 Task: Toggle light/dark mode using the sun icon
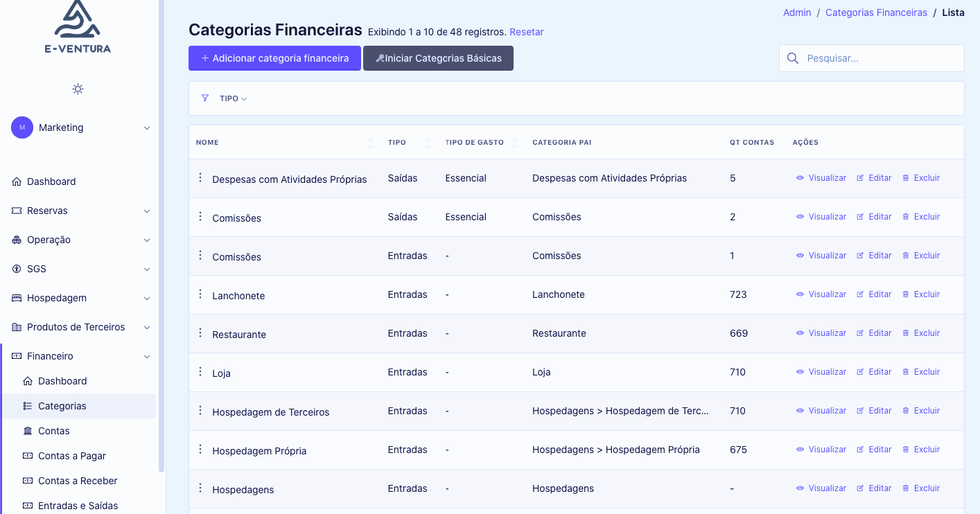coord(78,89)
